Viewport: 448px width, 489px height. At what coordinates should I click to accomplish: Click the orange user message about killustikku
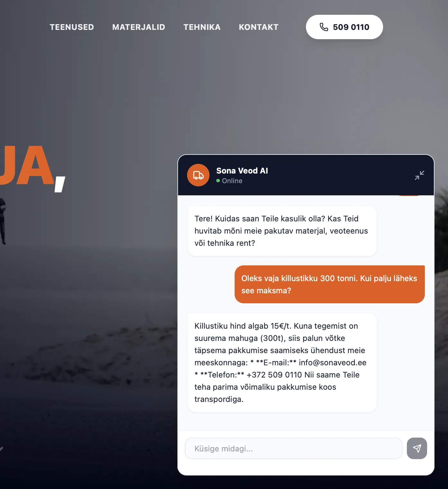point(330,284)
